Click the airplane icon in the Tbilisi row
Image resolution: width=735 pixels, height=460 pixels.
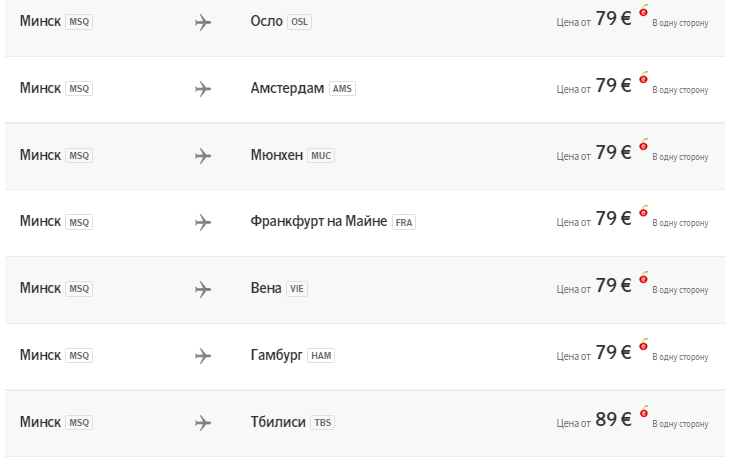tap(203, 423)
